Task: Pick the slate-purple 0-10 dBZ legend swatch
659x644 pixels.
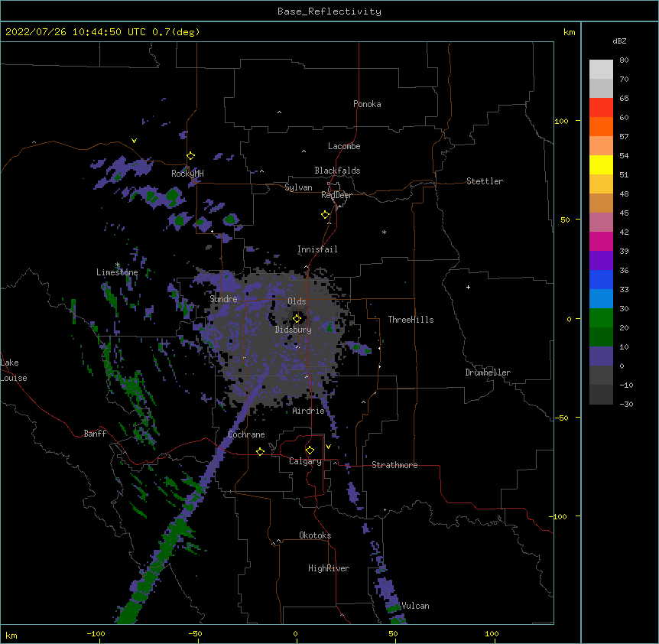Action: click(601, 356)
